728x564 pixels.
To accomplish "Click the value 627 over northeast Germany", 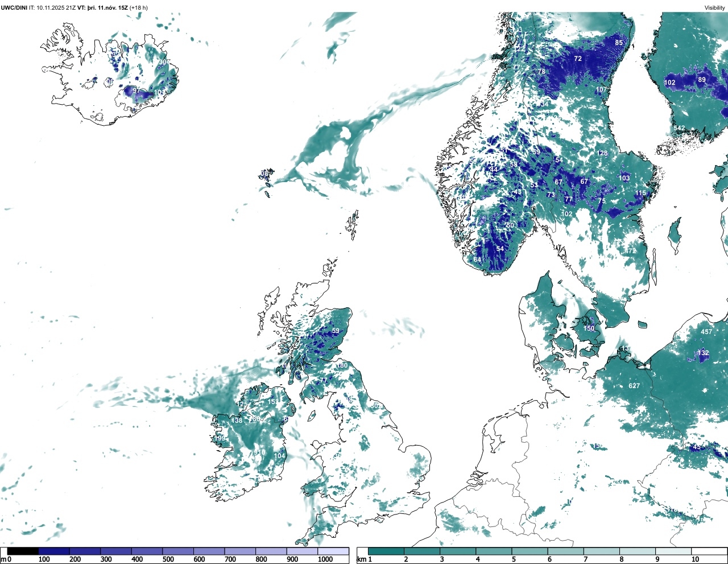I will pos(634,385).
